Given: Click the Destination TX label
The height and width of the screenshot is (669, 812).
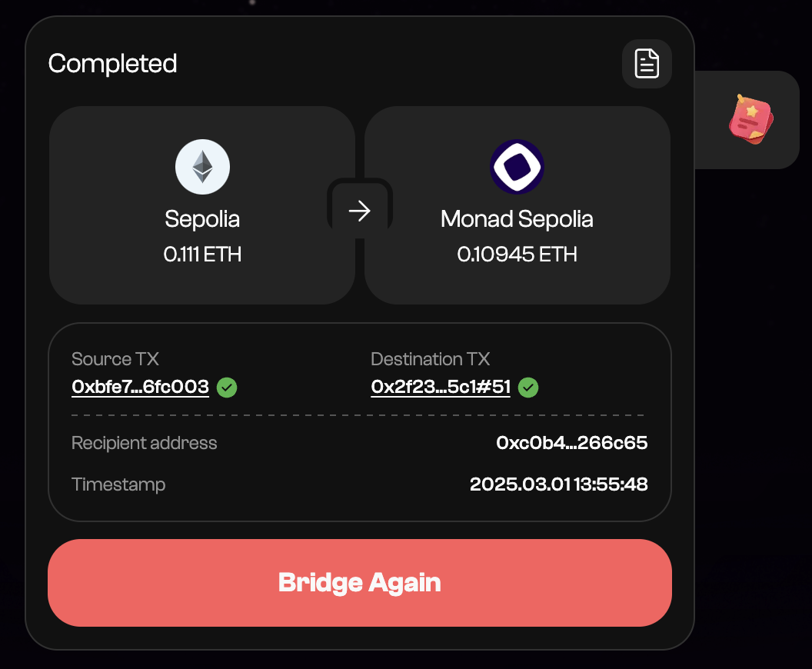Looking at the screenshot, I should click(430, 359).
